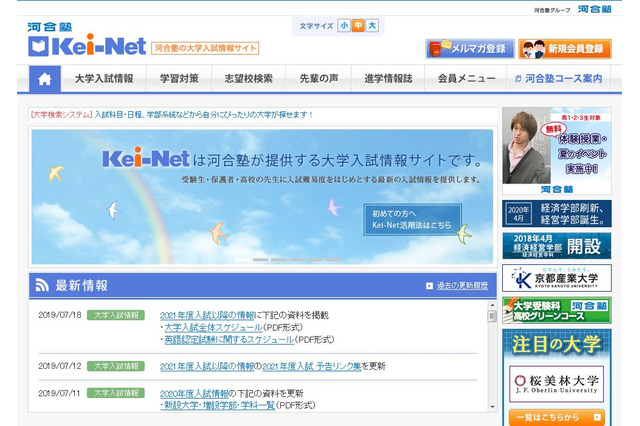The height and width of the screenshot is (426, 640).
Task: Click 注目の大学 heading in sidebar
Action: click(x=557, y=345)
